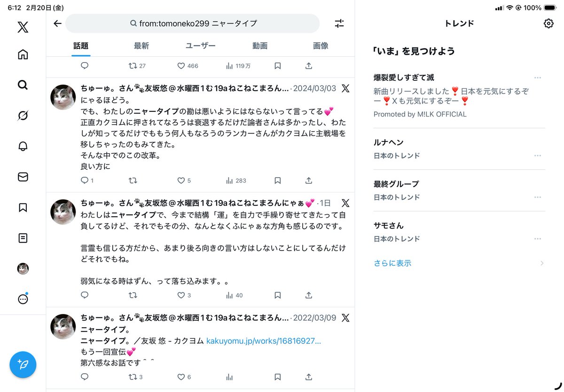View 283 views analytics
The image size is (564, 392).
(x=236, y=180)
